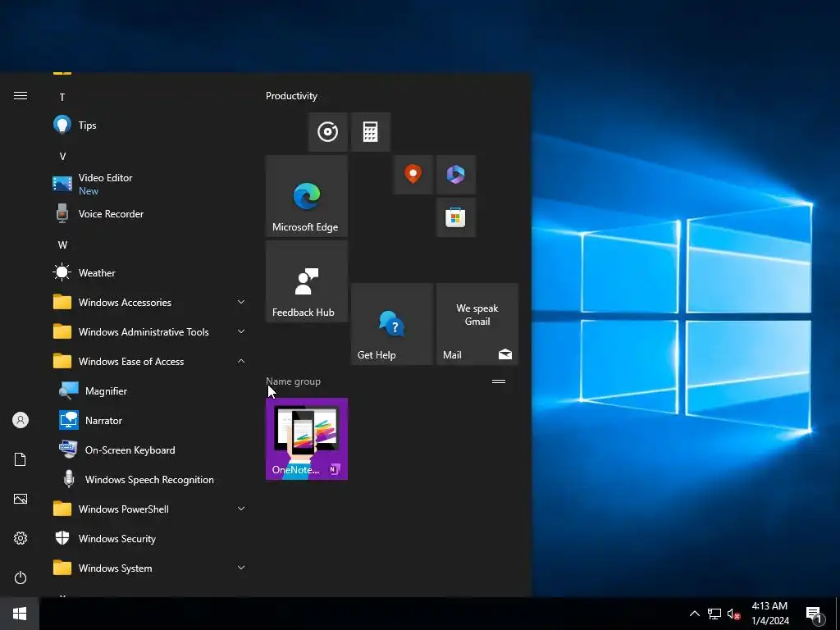
Task: Click the group drag handle lines
Action: [499, 381]
